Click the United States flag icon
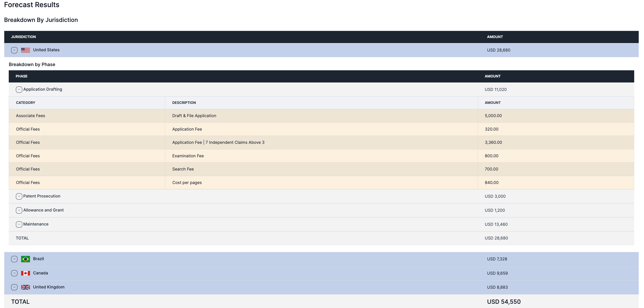 click(25, 50)
